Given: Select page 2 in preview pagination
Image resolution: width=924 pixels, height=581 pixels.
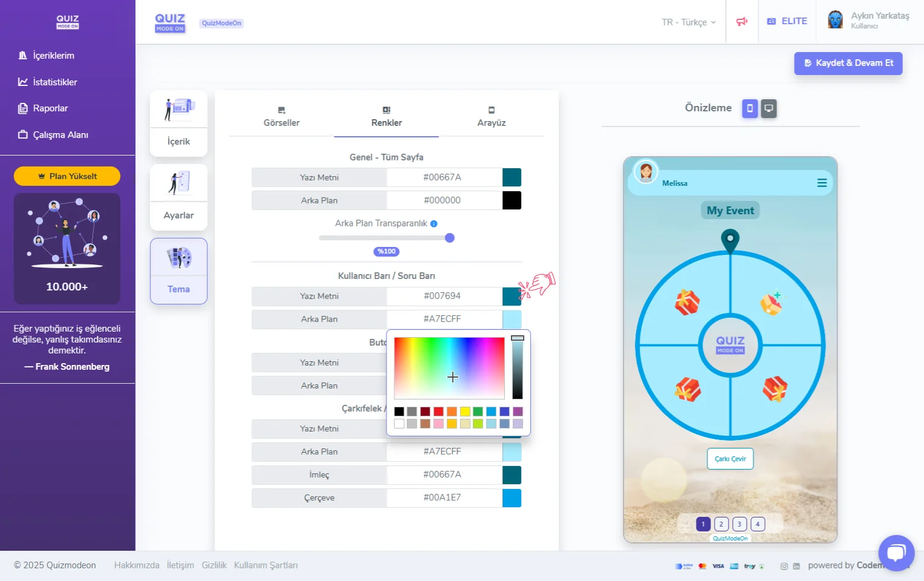Looking at the screenshot, I should coord(721,524).
